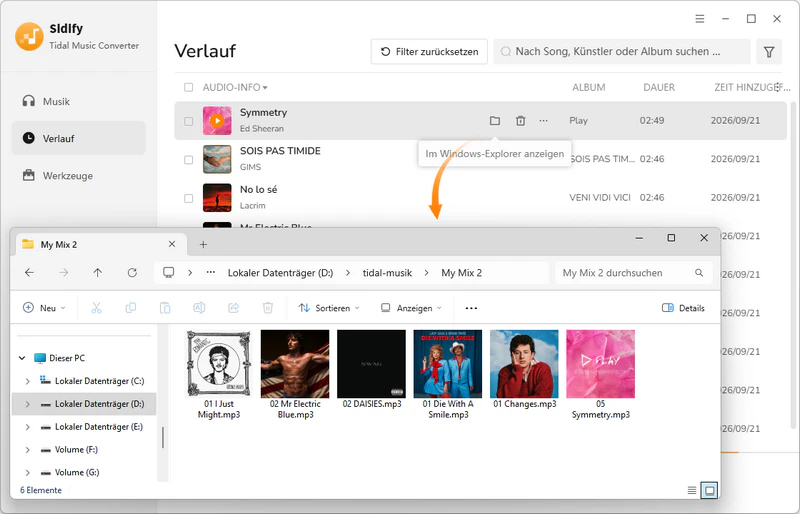
Task: Click the filter funnel icon
Action: point(769,52)
